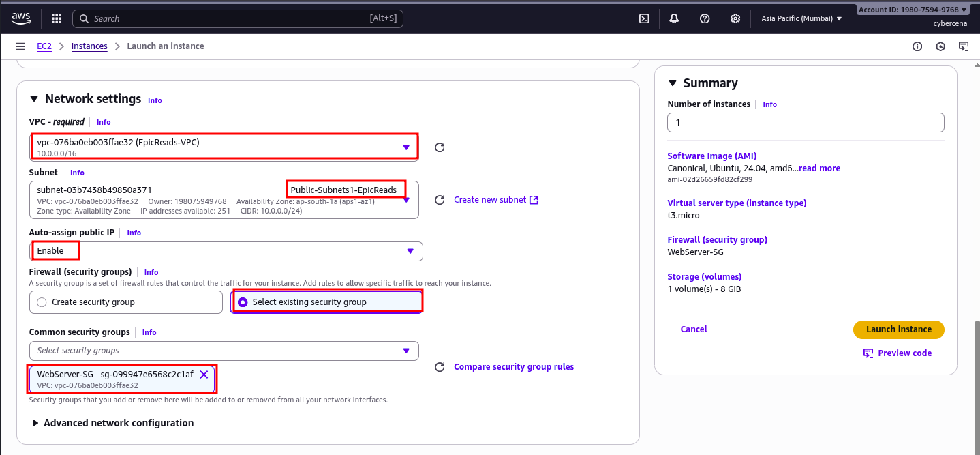Expand Advanced network configuration
The image size is (980, 455).
tap(113, 423)
